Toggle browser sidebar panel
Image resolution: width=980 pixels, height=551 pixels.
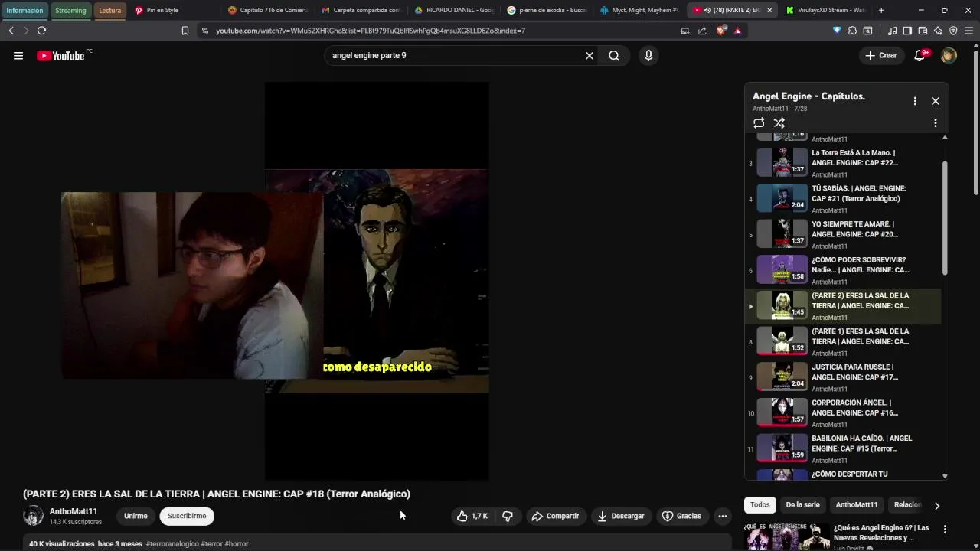pyautogui.click(x=907, y=31)
